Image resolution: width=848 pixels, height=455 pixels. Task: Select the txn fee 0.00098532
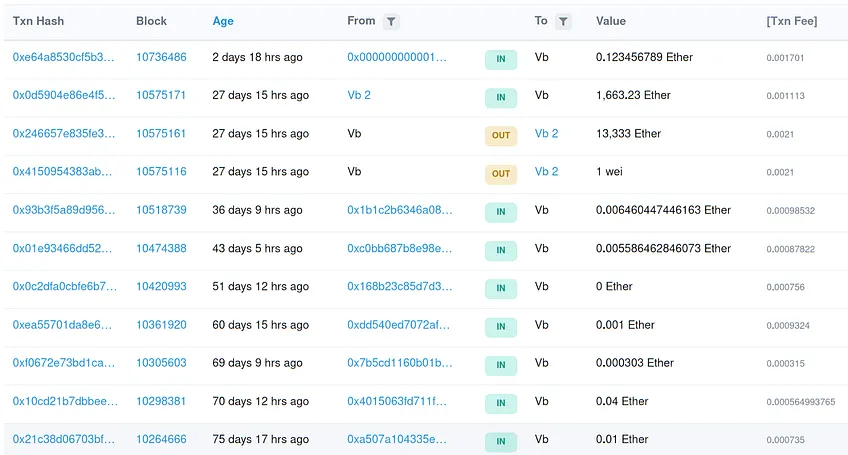790,211
